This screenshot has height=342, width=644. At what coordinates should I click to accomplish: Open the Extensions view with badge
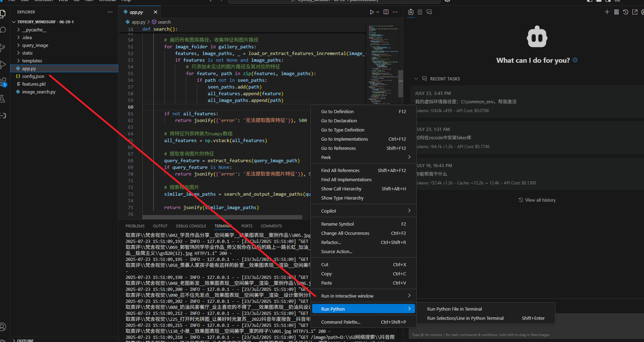[3, 82]
